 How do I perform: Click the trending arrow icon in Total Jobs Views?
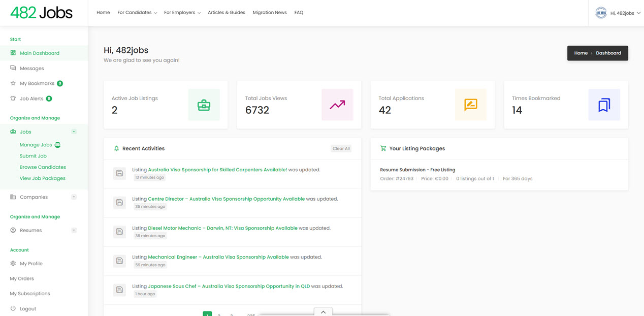click(337, 105)
